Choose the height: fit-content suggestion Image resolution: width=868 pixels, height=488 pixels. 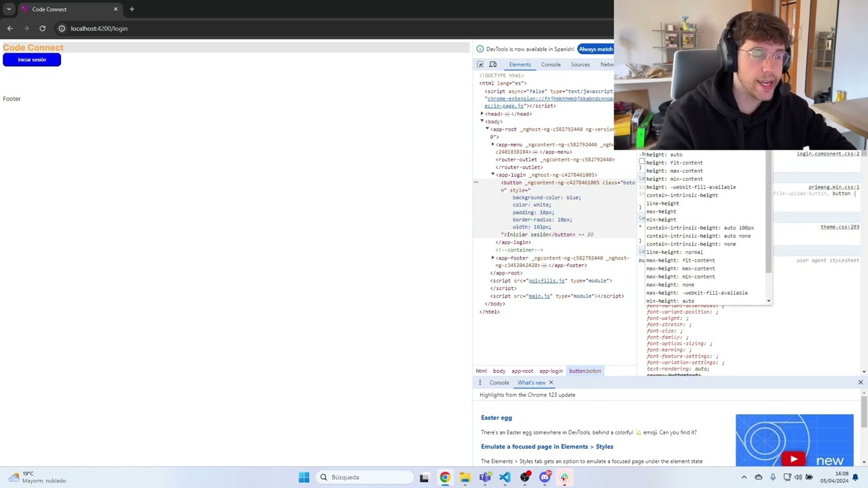(675, 163)
